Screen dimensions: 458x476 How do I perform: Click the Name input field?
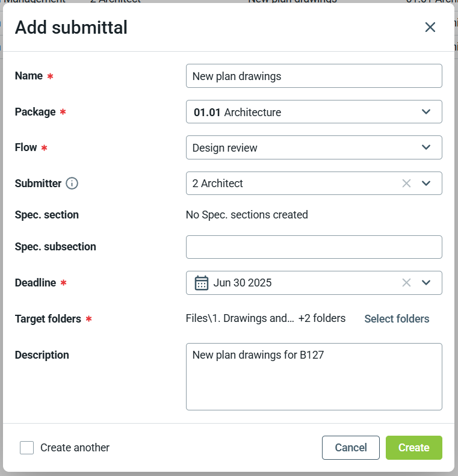tap(314, 76)
